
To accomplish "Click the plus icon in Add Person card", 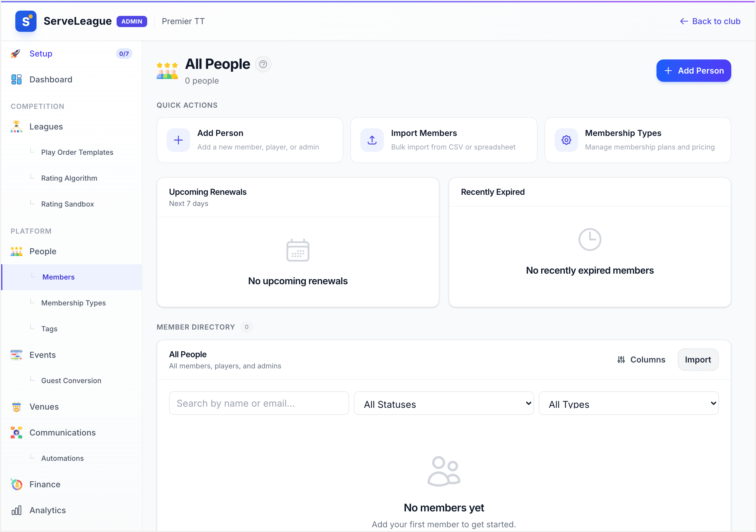I will pos(178,140).
